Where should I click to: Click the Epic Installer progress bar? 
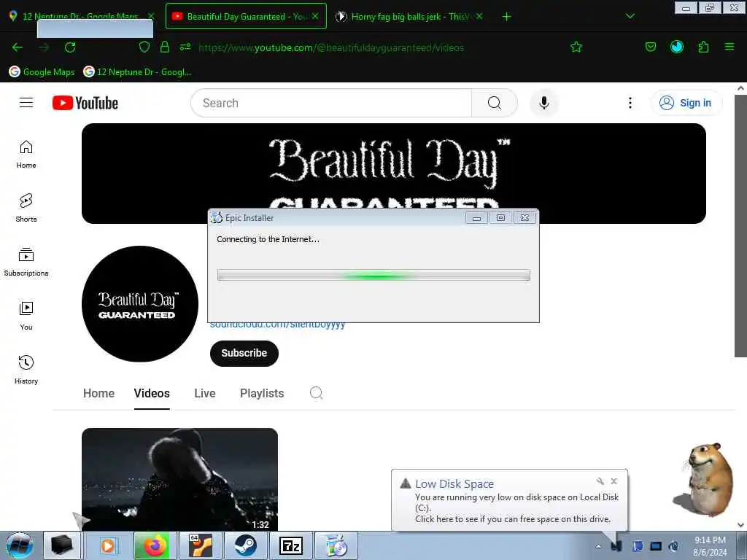pyautogui.click(x=373, y=275)
